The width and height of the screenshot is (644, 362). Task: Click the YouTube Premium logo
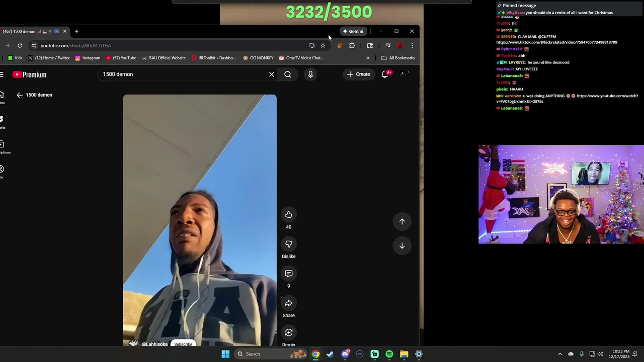[30, 74]
